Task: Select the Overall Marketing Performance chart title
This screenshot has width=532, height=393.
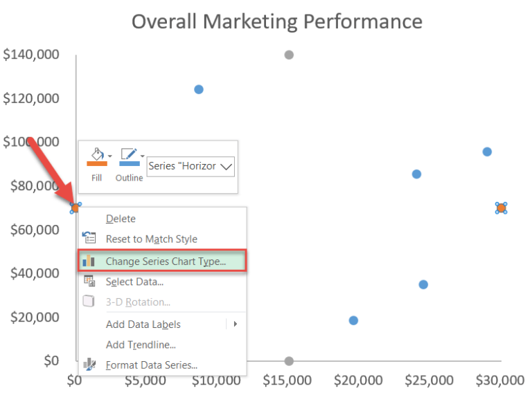Action: click(277, 21)
